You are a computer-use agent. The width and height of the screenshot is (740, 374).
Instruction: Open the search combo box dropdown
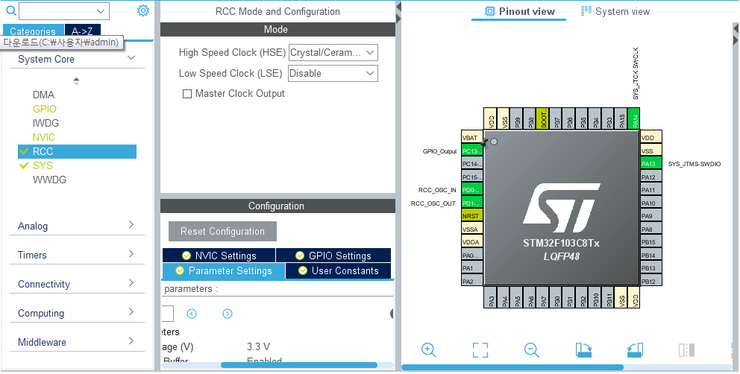pos(101,11)
